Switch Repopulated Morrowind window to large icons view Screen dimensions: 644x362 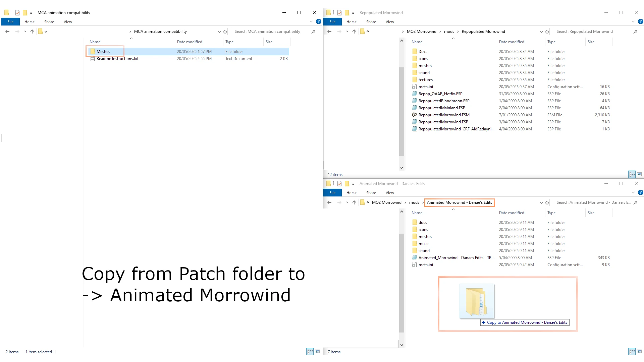639,174
